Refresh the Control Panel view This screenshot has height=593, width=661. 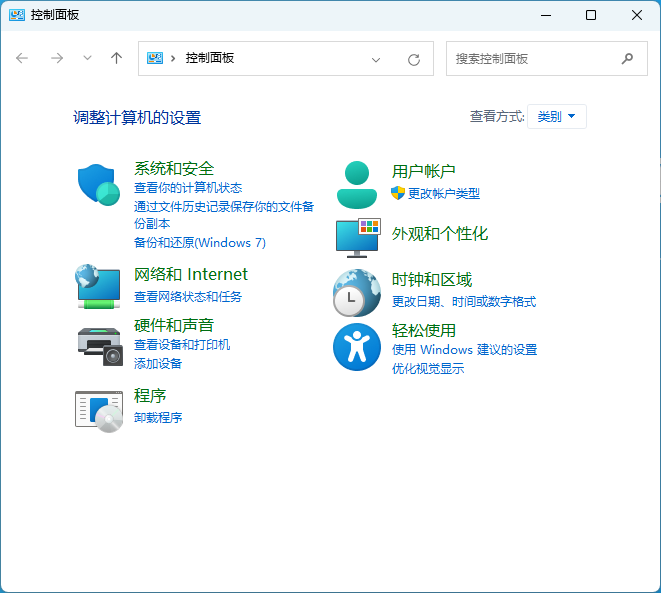pyautogui.click(x=414, y=59)
